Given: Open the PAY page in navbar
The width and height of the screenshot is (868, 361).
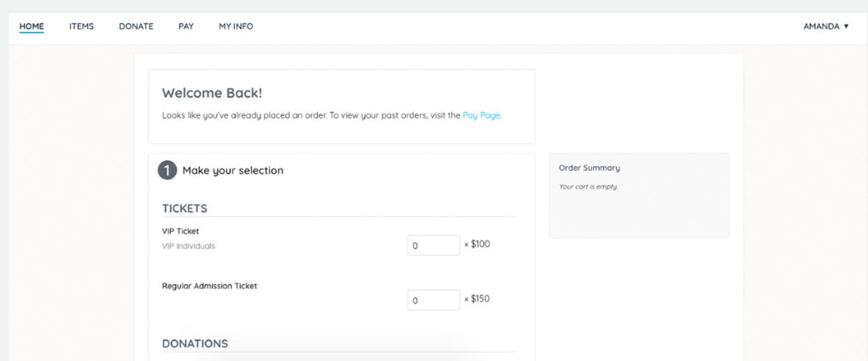Looking at the screenshot, I should (186, 26).
